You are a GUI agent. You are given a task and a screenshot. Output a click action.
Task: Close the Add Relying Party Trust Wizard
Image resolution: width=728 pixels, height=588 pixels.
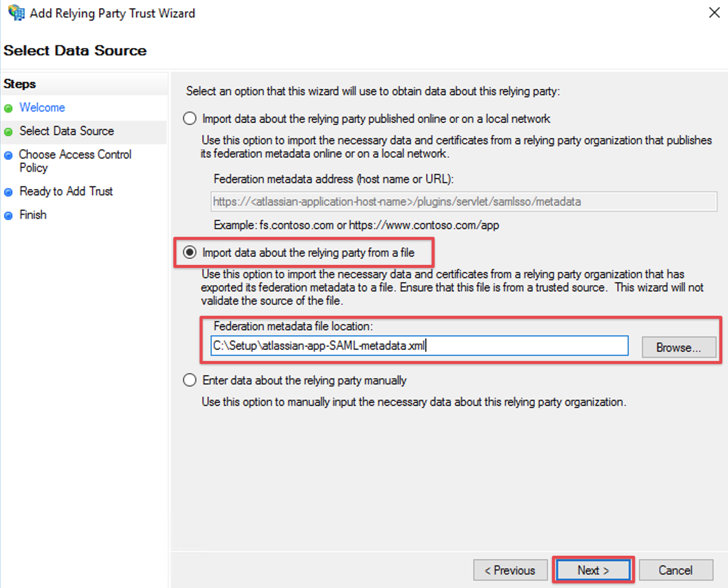(714, 13)
